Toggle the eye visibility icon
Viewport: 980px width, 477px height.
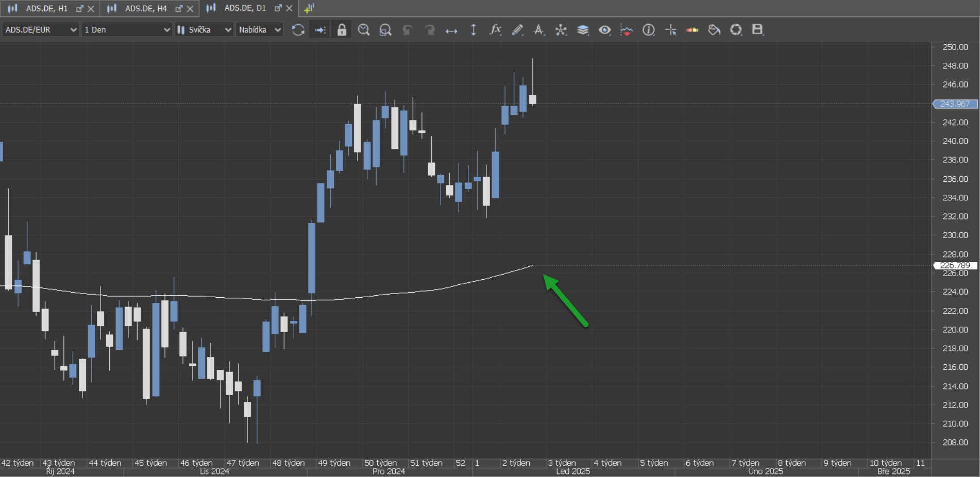(604, 30)
